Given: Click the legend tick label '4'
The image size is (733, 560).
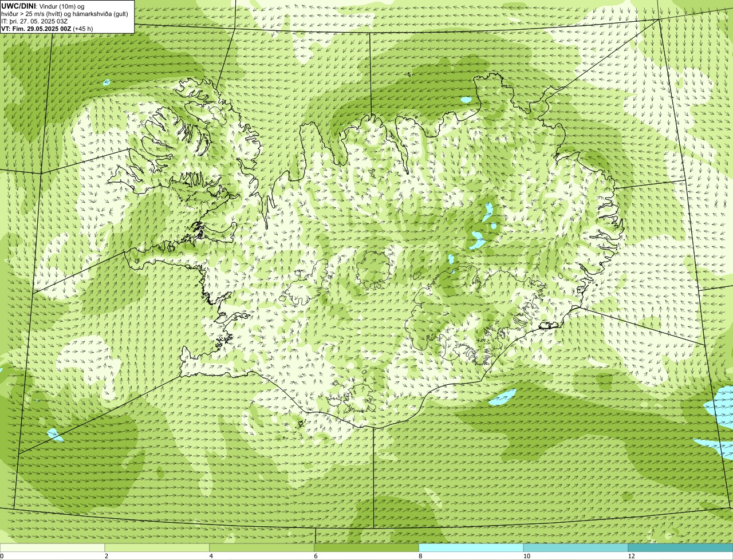Looking at the screenshot, I should coord(211,556).
